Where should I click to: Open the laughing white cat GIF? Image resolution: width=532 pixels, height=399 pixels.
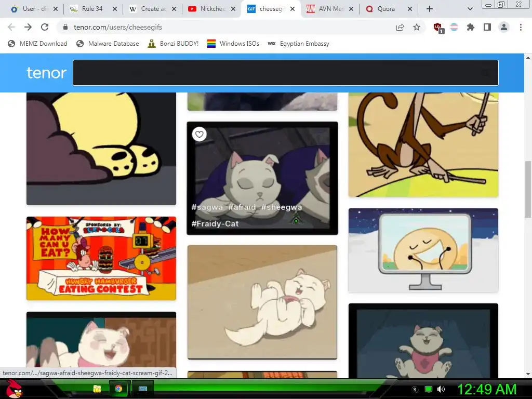tap(101, 345)
